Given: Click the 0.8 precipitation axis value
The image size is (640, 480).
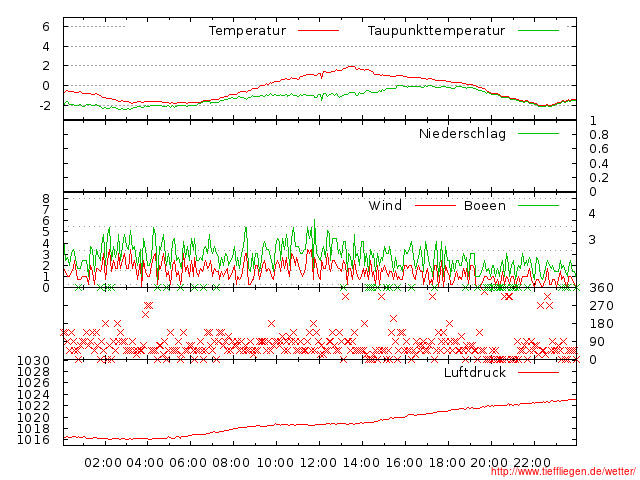Looking at the screenshot, I should coord(599,135).
